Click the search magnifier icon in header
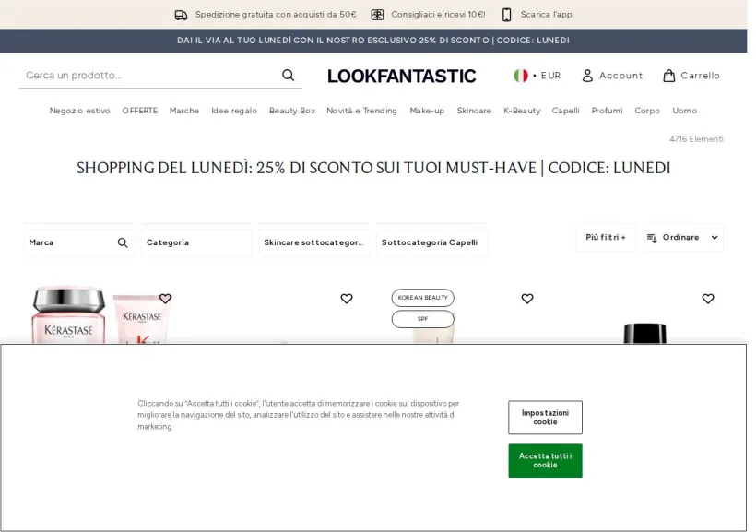 coord(288,76)
